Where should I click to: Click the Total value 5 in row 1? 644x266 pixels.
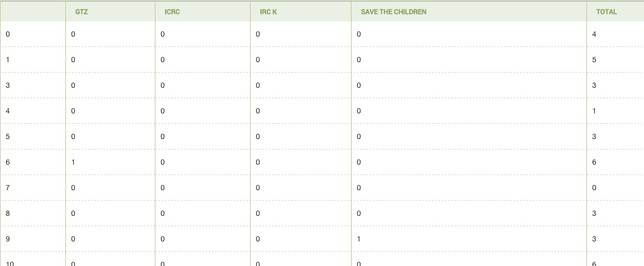tap(594, 60)
